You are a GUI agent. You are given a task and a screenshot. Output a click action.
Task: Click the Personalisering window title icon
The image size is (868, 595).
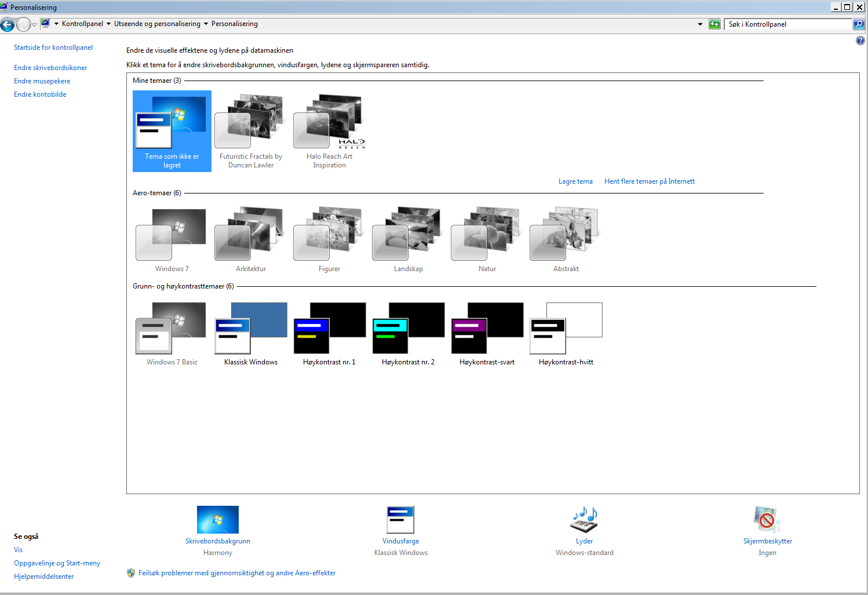point(4,7)
